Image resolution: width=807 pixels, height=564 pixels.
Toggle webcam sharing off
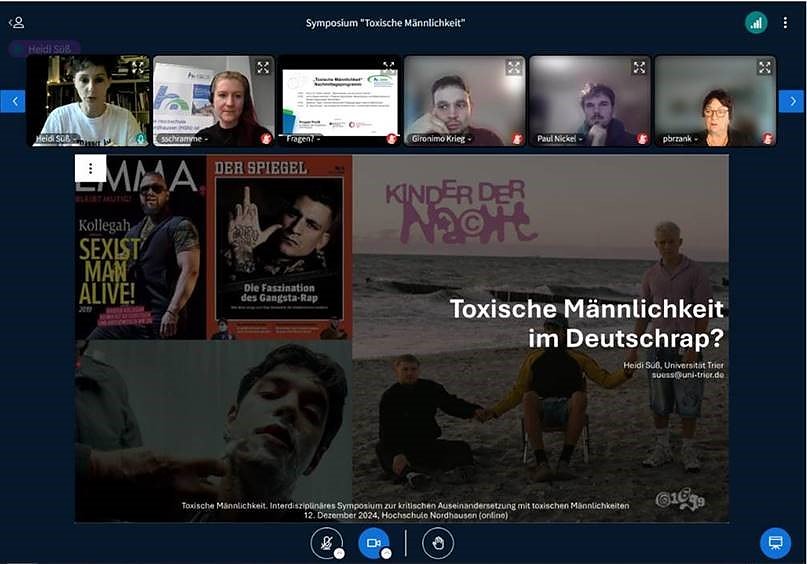[x=373, y=542]
